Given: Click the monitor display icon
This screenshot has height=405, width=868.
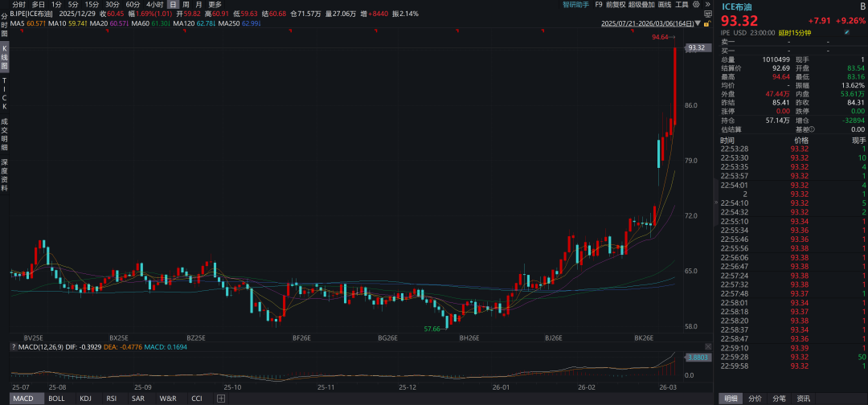Looking at the screenshot, I should [x=708, y=14].
